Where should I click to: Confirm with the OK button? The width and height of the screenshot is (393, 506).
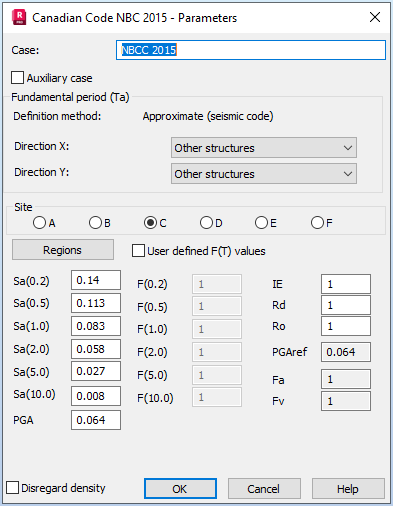click(x=180, y=489)
